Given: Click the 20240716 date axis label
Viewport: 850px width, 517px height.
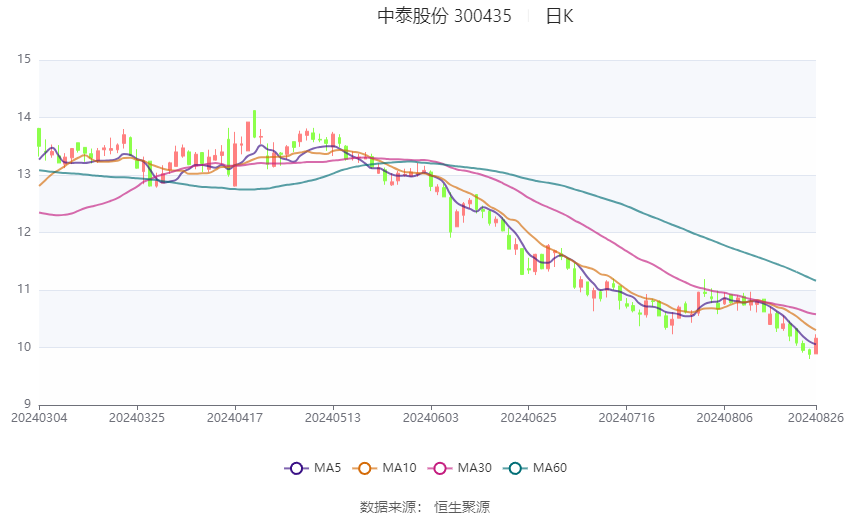Looking at the screenshot, I should [627, 418].
